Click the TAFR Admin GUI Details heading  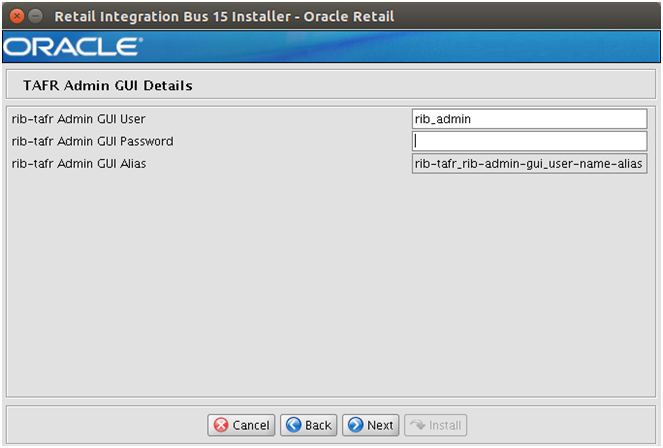108,86
